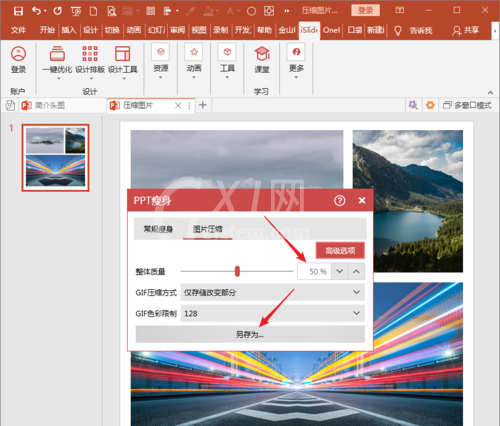Open the Print preview icon
This screenshot has width=500, height=426.
(x=112, y=11)
